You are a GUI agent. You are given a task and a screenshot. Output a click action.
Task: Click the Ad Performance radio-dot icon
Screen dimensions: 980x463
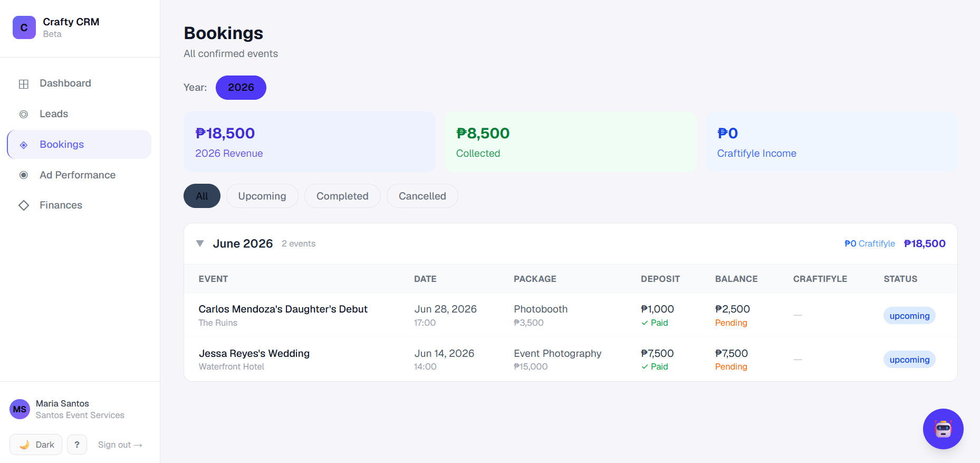[x=24, y=175]
